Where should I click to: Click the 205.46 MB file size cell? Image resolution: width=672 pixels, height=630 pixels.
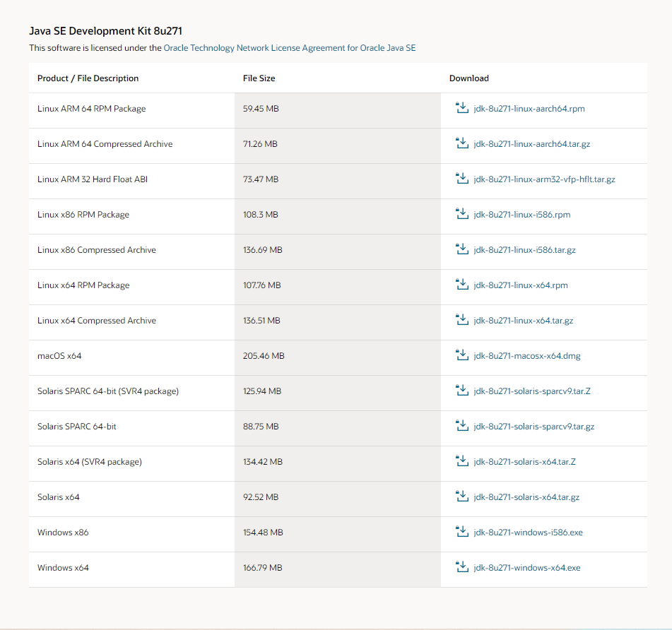click(338, 358)
